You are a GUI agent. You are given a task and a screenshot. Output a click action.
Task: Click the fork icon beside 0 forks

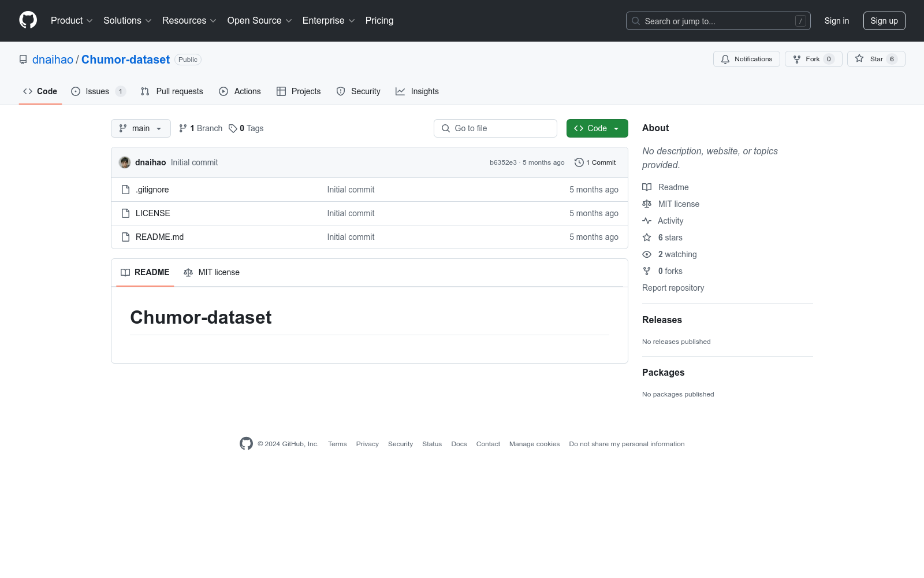click(647, 271)
